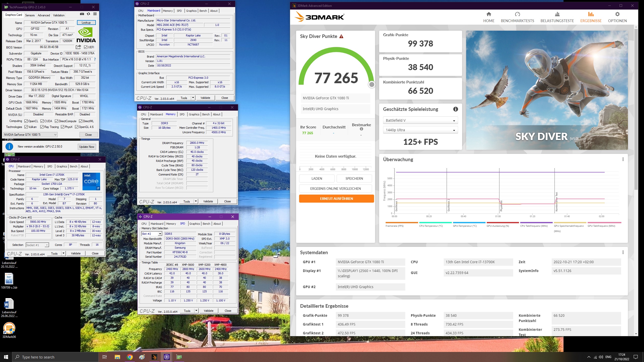Open BELASTUNGSTESTE in 3DMark navigation
The width and height of the screenshot is (644, 362).
(x=557, y=17)
